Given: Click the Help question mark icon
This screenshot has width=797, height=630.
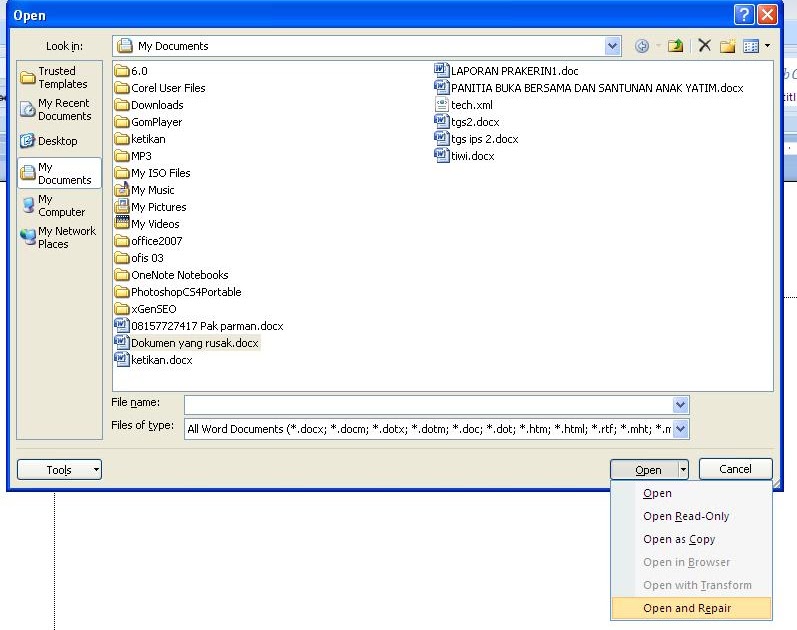Looking at the screenshot, I should pos(744,15).
